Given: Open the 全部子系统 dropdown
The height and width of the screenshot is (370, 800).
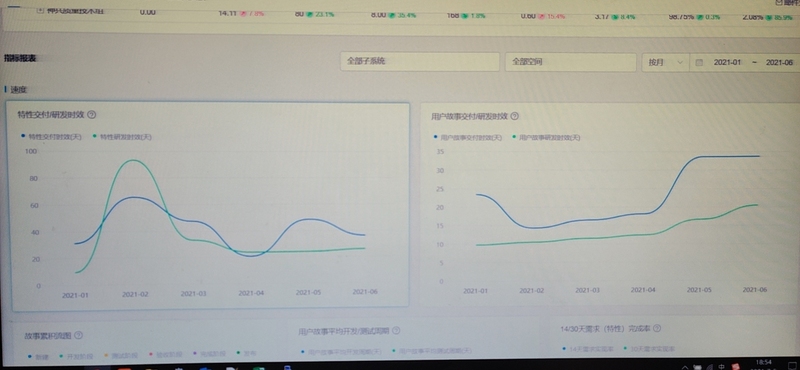Looking at the screenshot, I should (419, 62).
